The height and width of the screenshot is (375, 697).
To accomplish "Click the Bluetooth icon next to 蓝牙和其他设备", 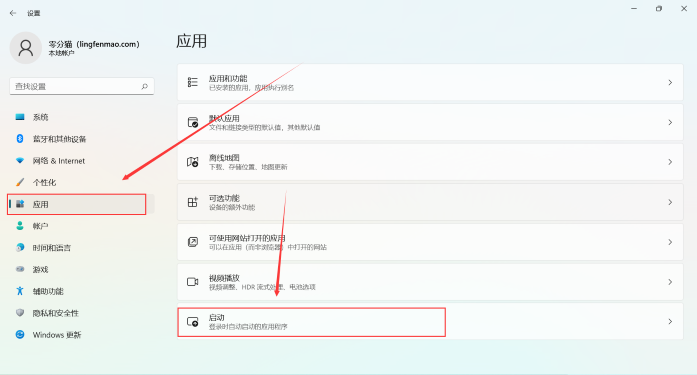I will (20, 139).
